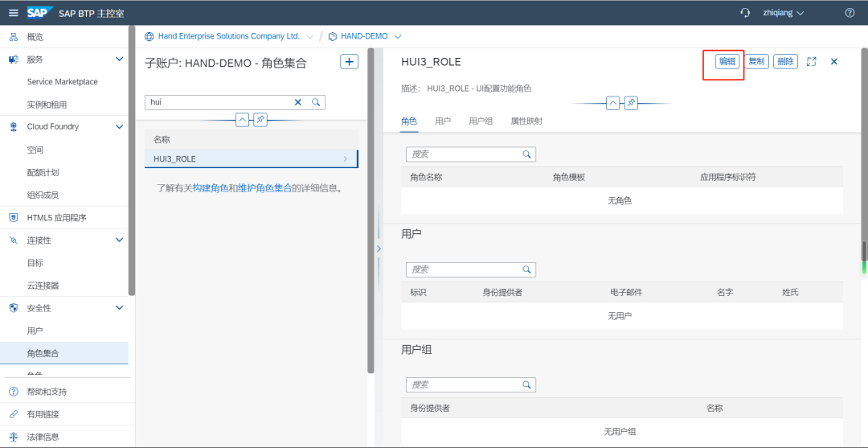Pin the role collection list header

[260, 120]
